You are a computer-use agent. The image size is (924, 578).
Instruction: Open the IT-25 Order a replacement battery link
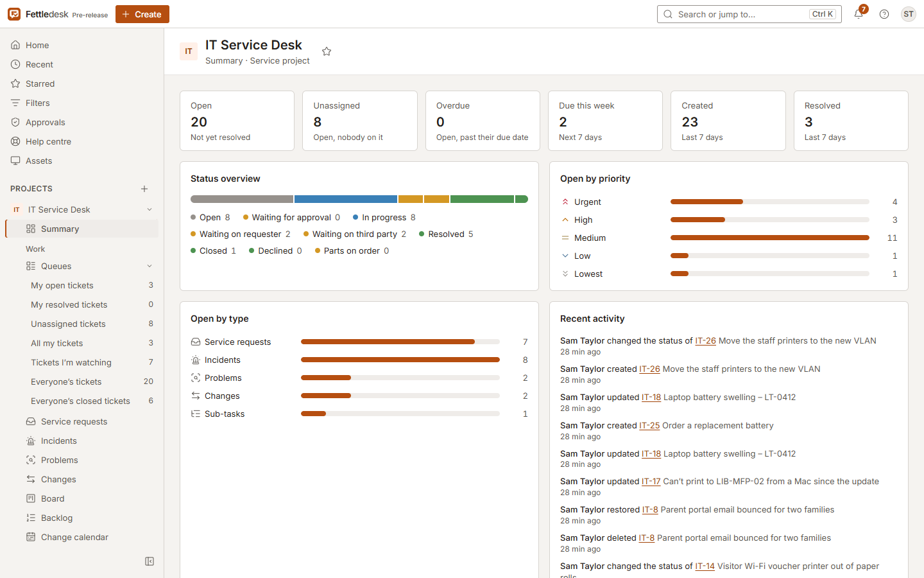(649, 426)
